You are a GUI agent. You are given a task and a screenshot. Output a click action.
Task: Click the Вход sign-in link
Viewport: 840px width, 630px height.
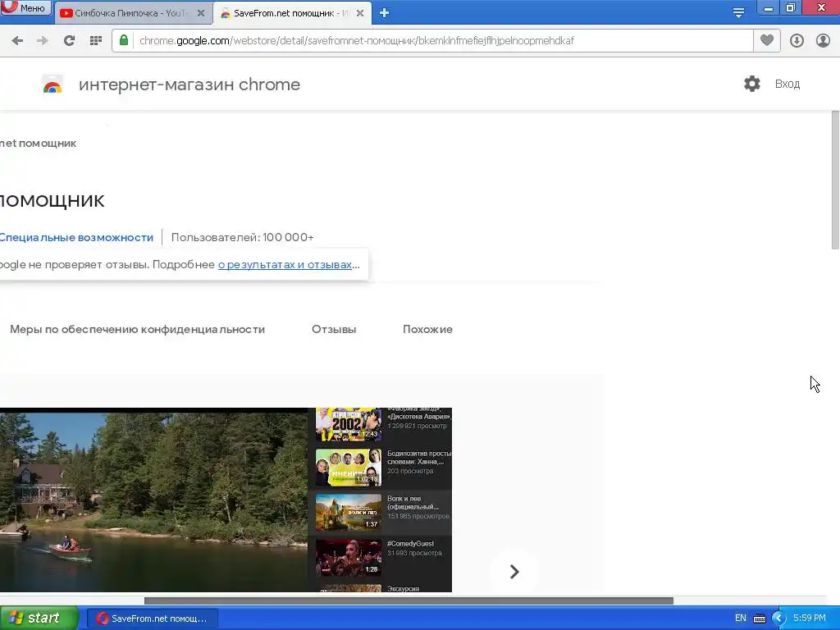click(x=787, y=84)
